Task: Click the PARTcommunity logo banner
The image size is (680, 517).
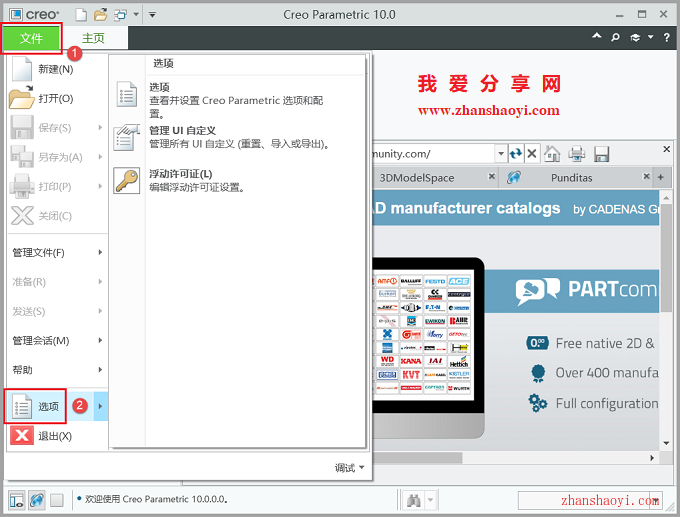Action: point(586,290)
